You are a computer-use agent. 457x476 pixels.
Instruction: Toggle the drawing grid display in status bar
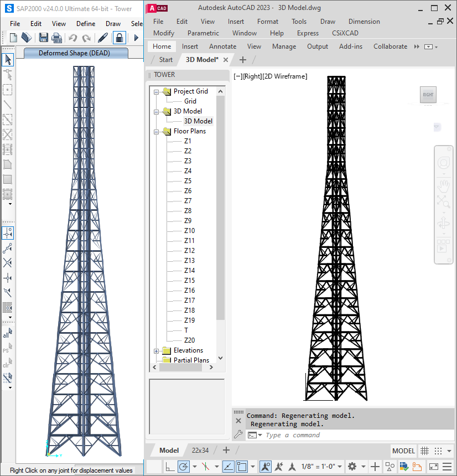(x=424, y=451)
